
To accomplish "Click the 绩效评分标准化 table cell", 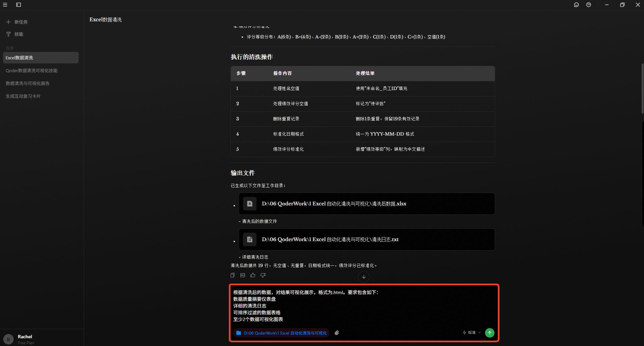I will pyautogui.click(x=289, y=149).
